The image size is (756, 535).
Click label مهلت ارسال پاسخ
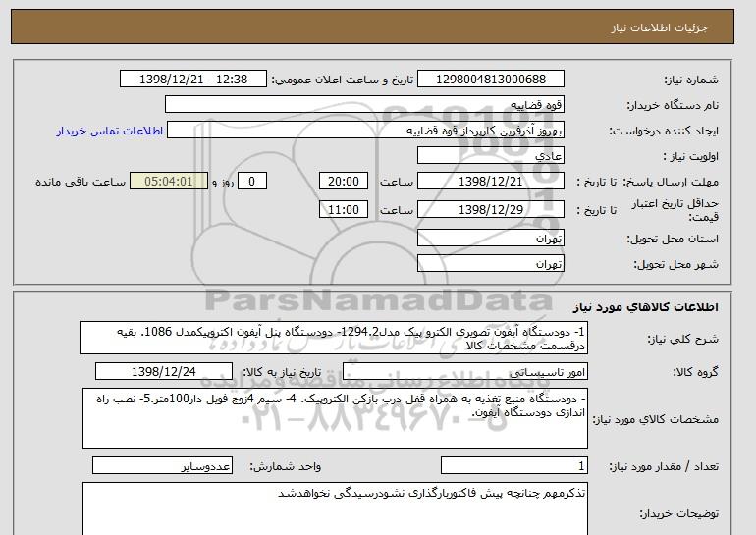pyautogui.click(x=671, y=182)
